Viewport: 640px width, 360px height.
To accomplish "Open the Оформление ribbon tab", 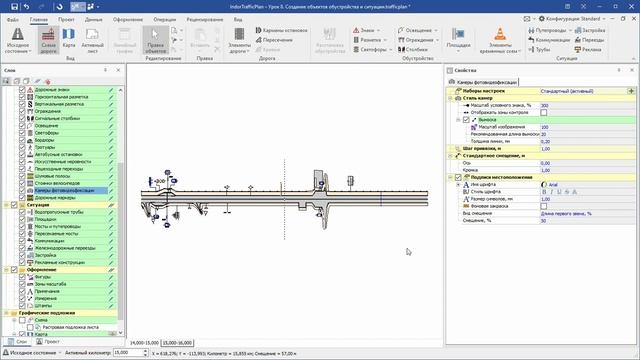I will point(128,19).
